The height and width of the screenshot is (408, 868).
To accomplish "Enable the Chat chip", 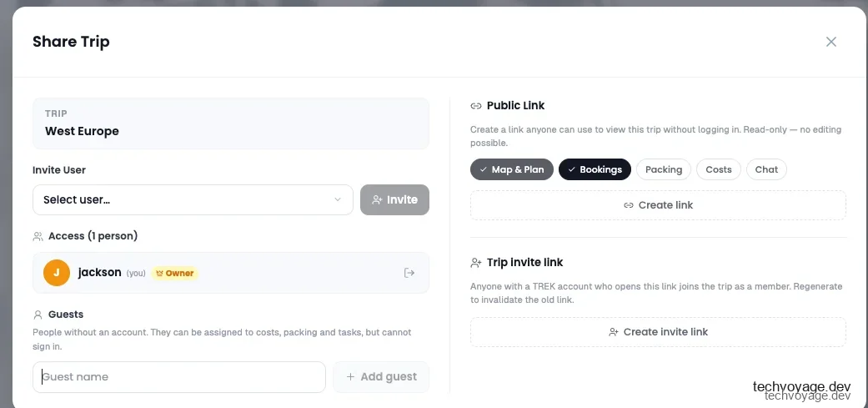I will (767, 169).
